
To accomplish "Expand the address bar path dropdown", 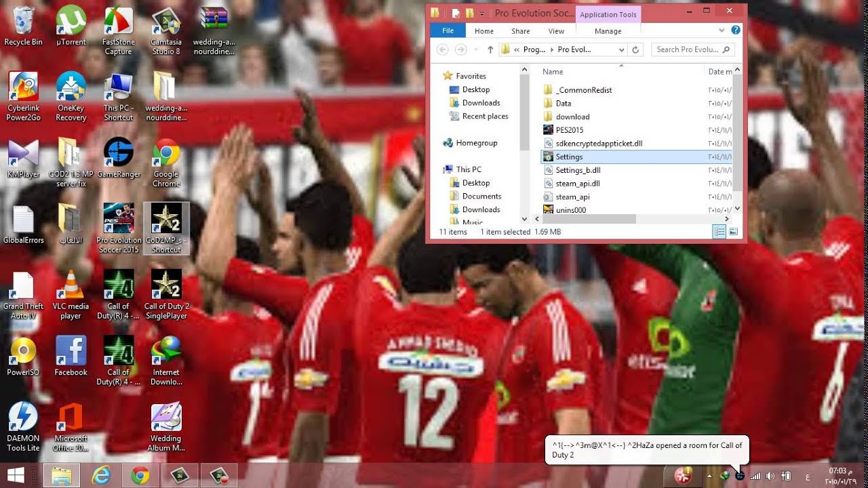I will pos(621,49).
